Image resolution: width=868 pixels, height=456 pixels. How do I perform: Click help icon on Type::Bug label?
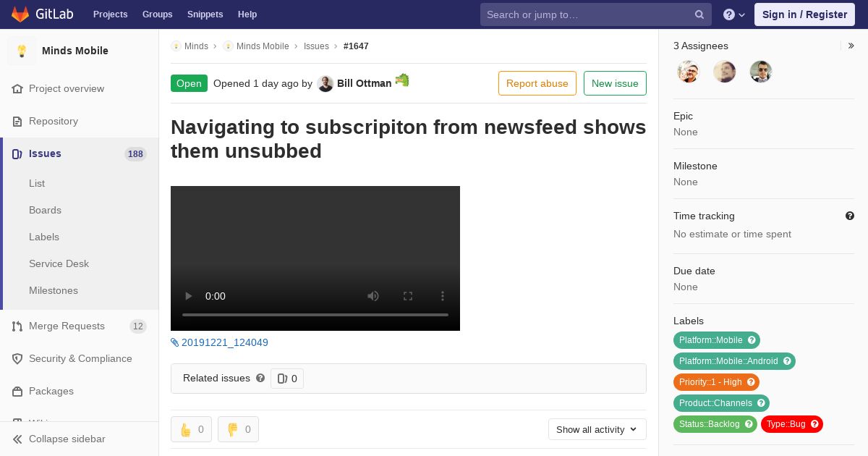[814, 424]
